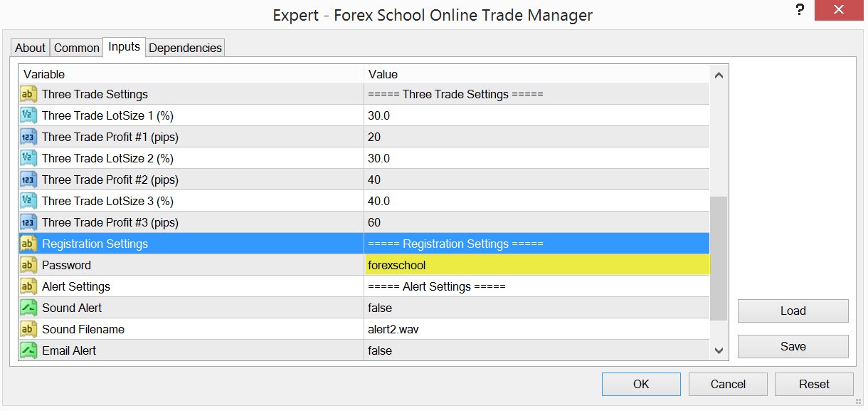Select the ===== Registration Settings ===== value
868x411 pixels.
pos(455,244)
